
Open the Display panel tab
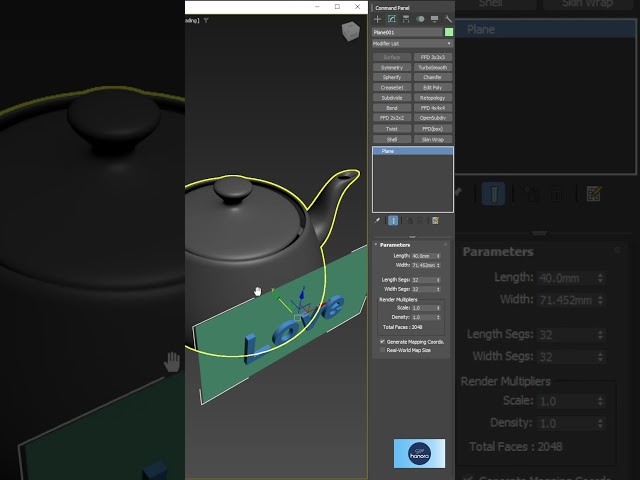(x=434, y=19)
